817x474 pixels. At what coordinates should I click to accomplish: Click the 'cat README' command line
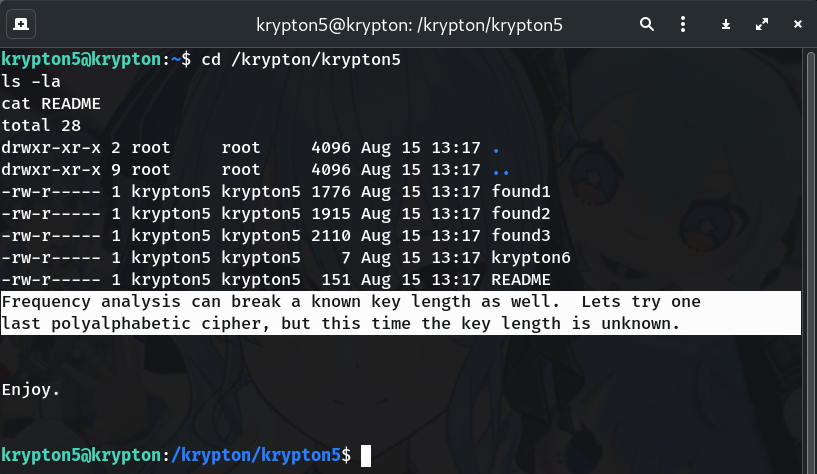tap(51, 104)
